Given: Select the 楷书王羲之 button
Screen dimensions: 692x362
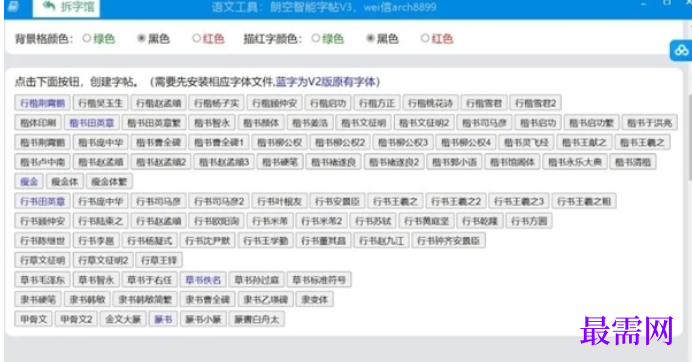Looking at the screenshot, I should click(642, 142).
